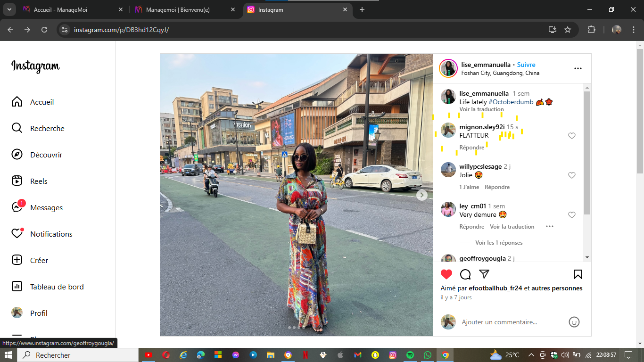Open Créer to make a new post
Viewport: 644px width, 362px height.
tap(39, 260)
